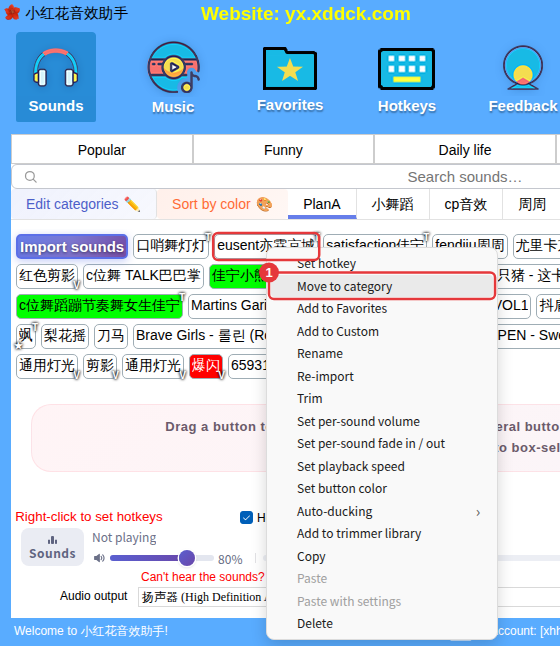Open the Sounds headphones section
The width and height of the screenshot is (560, 646).
coord(56,77)
